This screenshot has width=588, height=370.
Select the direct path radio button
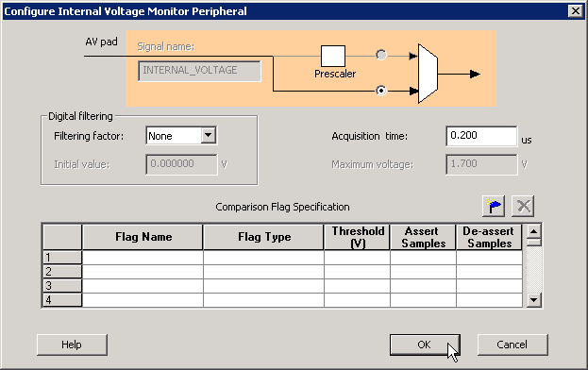381,91
